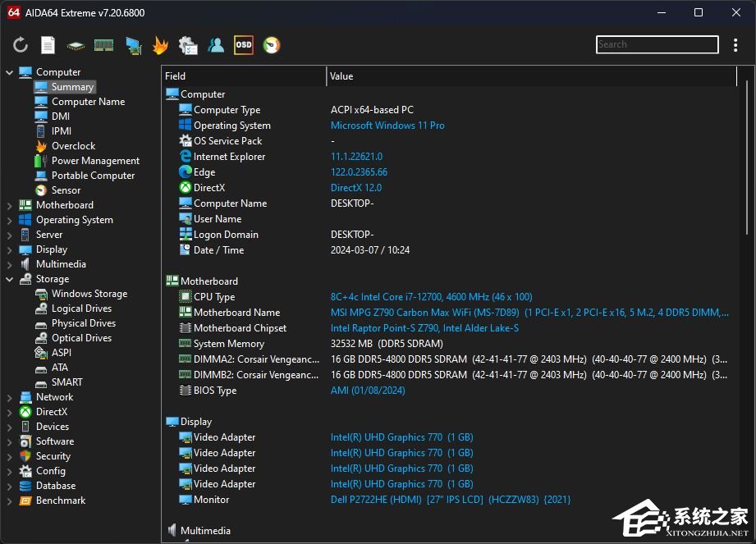
Task: Collapse the Computer tree node
Action: (9, 72)
